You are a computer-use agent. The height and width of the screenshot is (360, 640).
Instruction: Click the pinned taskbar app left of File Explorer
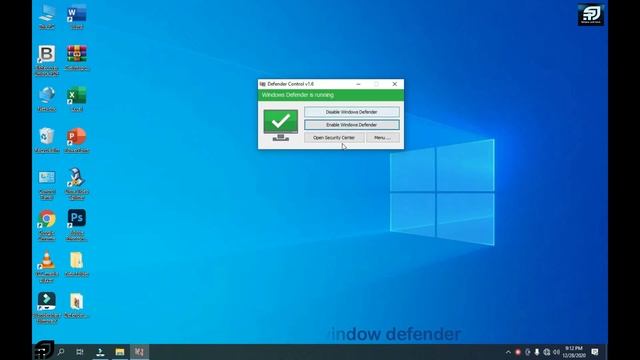(100, 352)
